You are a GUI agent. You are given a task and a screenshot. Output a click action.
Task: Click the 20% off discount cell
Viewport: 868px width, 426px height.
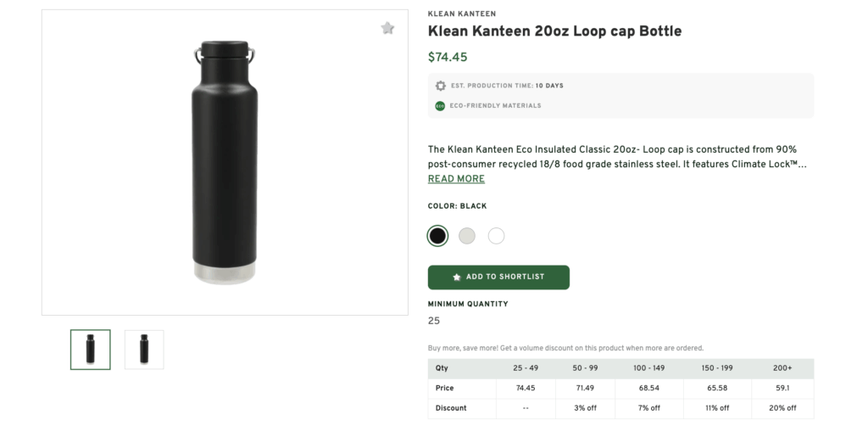[x=781, y=408]
